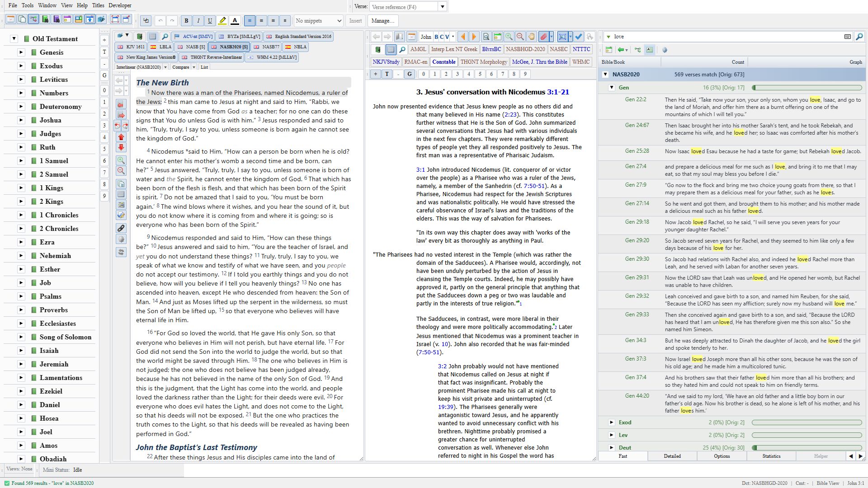Image resolution: width=868 pixels, height=488 pixels.
Task: Select the text highlight color marker
Action: coord(222,20)
